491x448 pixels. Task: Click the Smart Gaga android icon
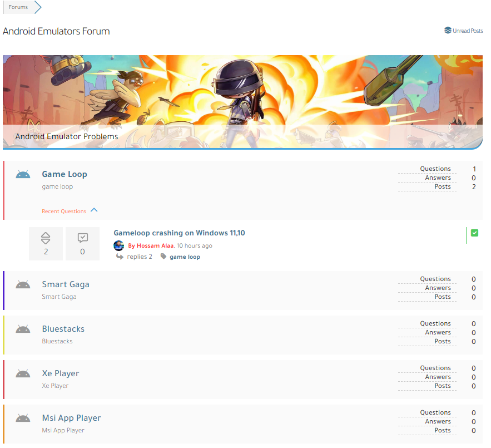(x=23, y=284)
